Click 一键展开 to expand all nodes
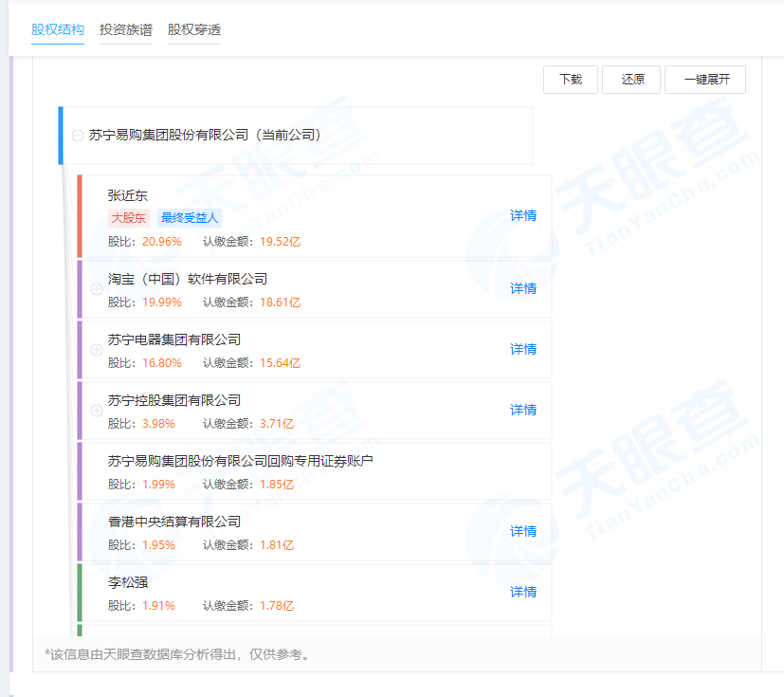Viewport: 784px width, 697px height. coord(705,80)
